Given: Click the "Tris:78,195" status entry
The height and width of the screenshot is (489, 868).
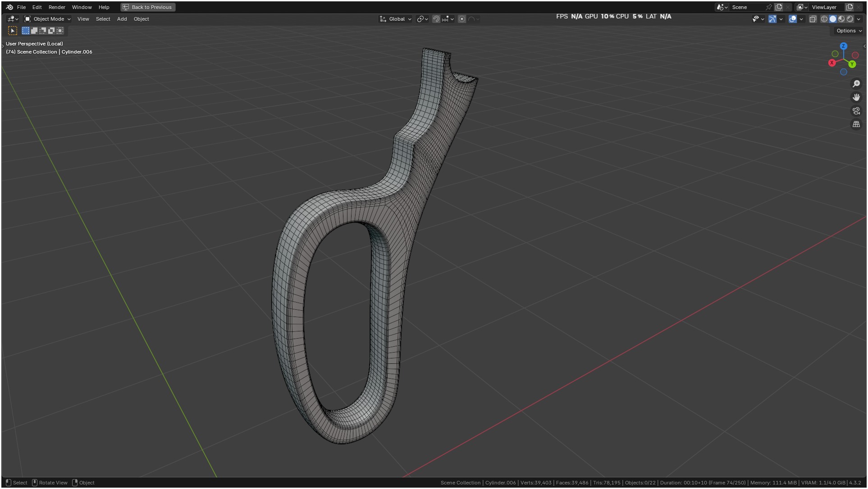Looking at the screenshot, I should (x=607, y=483).
